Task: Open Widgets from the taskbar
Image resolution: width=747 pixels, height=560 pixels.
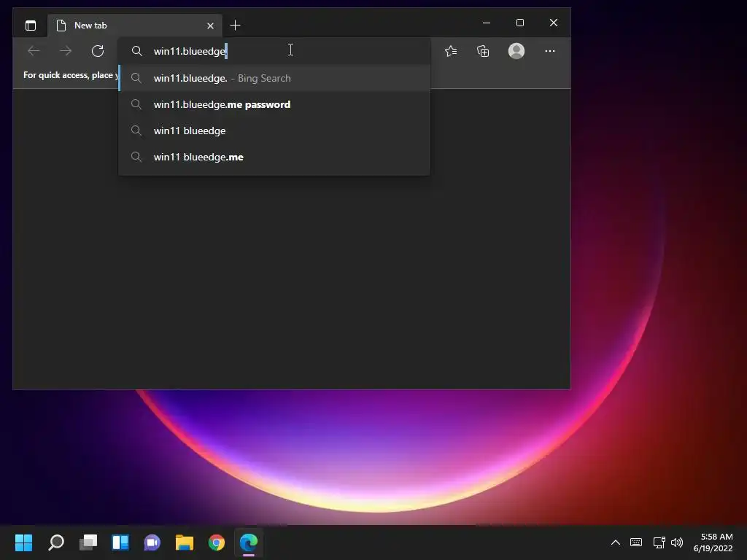Action: [x=120, y=542]
